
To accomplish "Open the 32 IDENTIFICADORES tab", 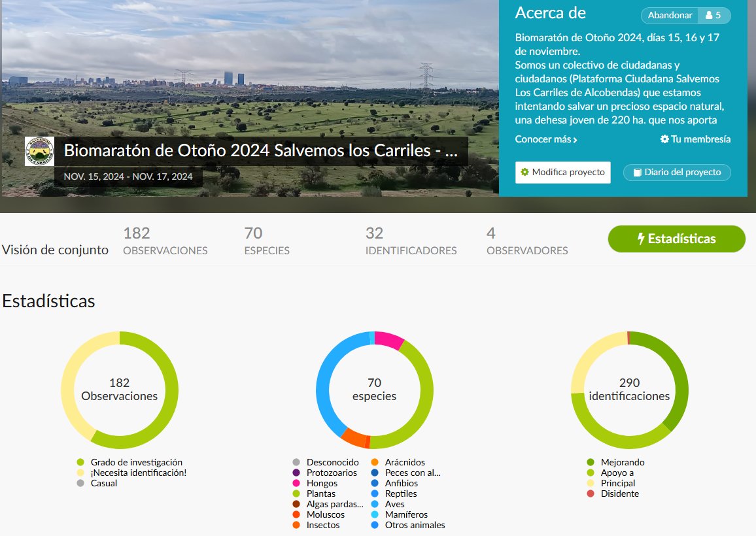I will click(x=411, y=240).
